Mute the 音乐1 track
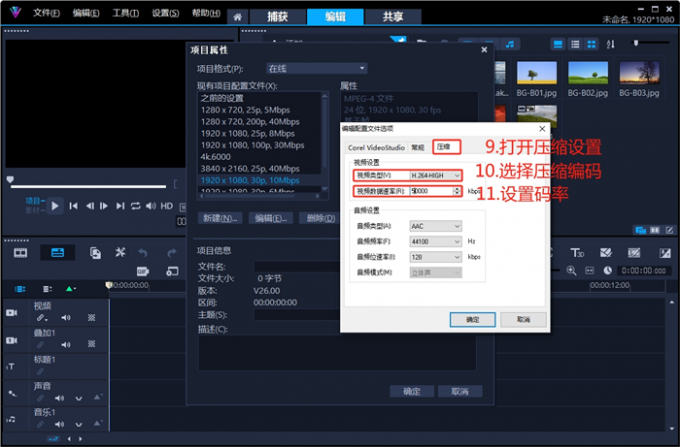 coord(59,424)
